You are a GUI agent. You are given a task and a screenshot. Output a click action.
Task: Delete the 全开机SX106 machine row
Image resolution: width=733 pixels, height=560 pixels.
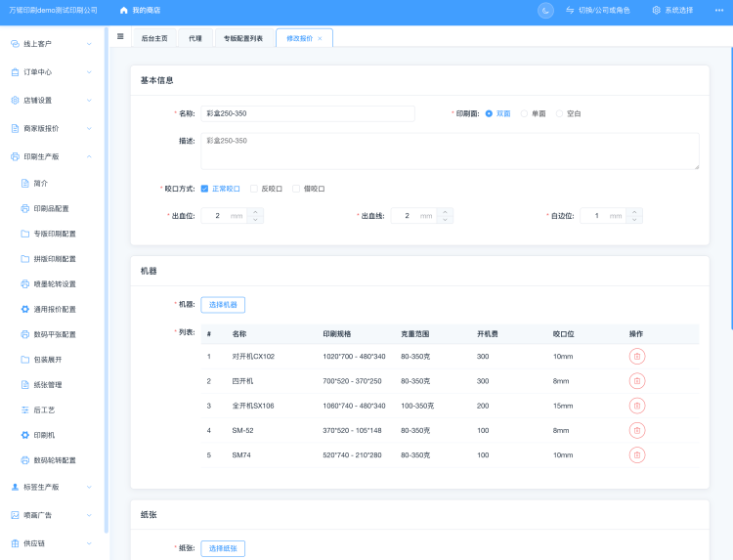tap(636, 405)
